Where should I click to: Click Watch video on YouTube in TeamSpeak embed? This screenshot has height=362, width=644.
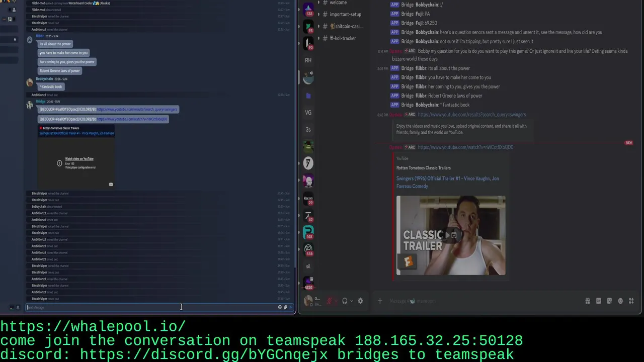79,159
